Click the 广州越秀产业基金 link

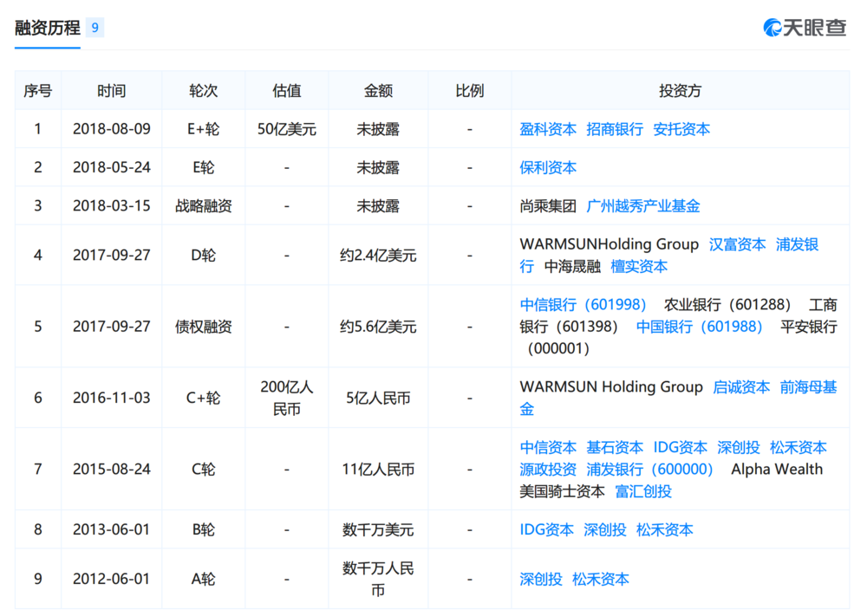click(x=647, y=205)
